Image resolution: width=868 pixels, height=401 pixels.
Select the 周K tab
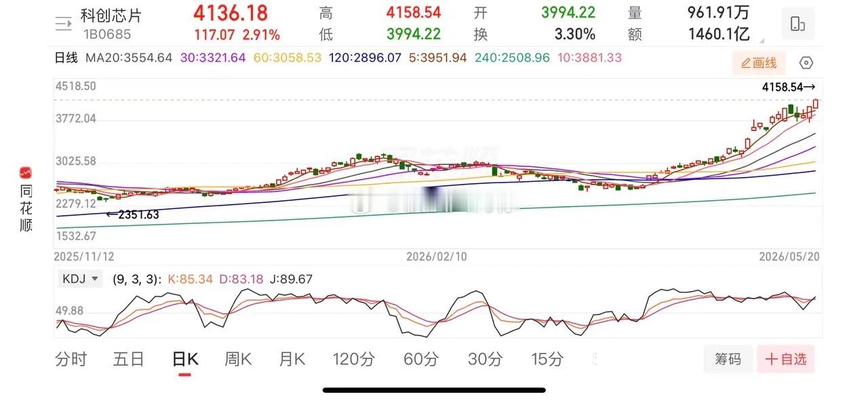[x=238, y=359]
